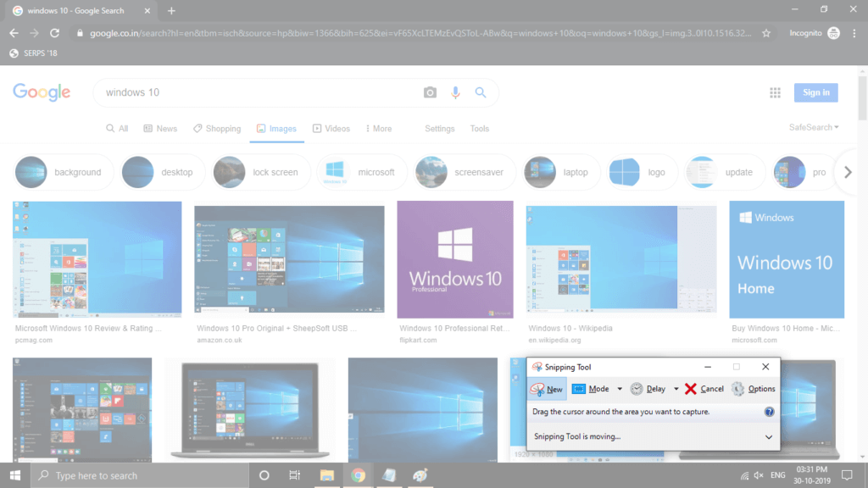The height and width of the screenshot is (488, 868).
Task: Go back in the browser
Action: [14, 33]
